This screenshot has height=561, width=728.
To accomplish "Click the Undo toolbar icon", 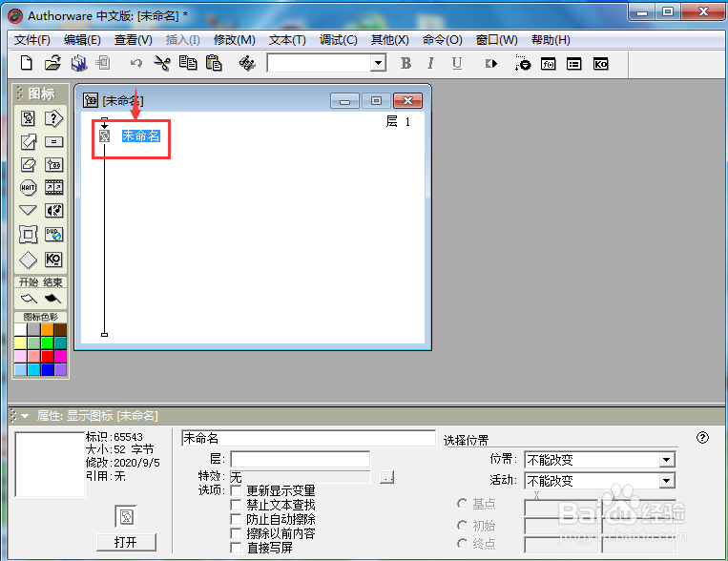I will [135, 63].
